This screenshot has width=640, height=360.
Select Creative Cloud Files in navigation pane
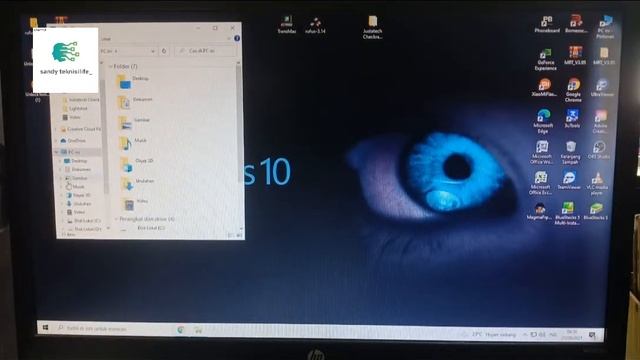pyautogui.click(x=81, y=129)
